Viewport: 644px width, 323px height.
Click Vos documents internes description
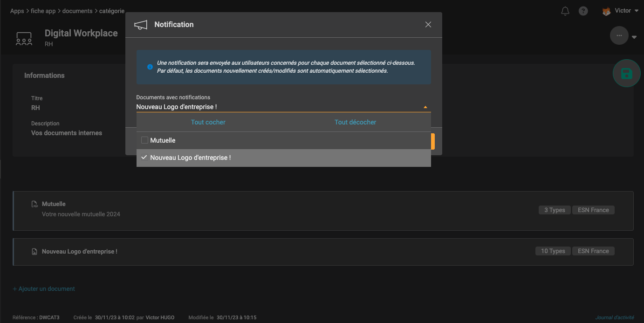pos(67,133)
